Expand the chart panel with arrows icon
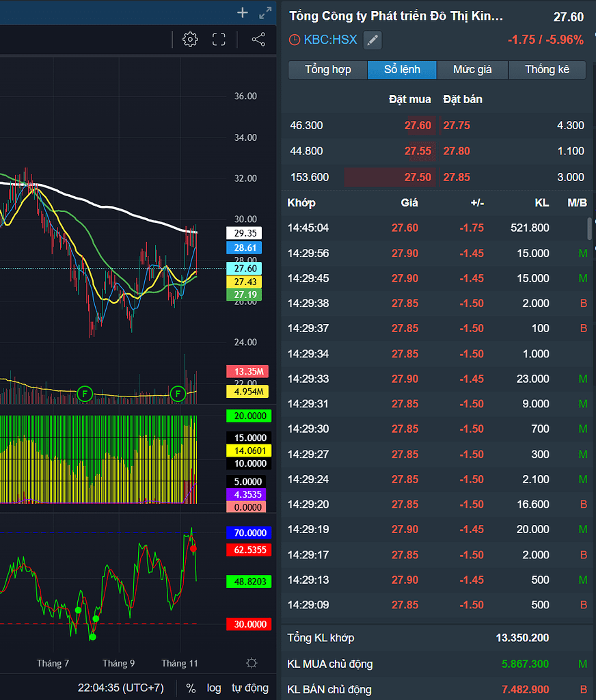596x700 pixels. (x=265, y=12)
